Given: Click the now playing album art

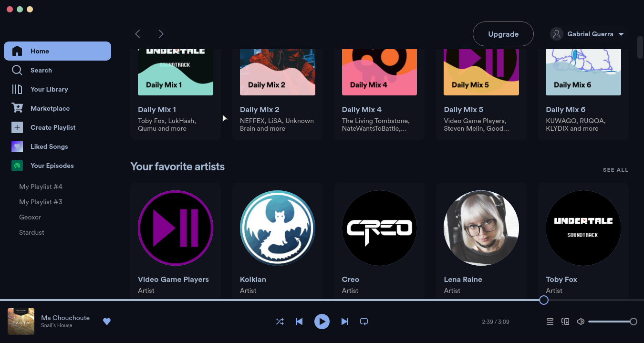Looking at the screenshot, I should [x=21, y=322].
